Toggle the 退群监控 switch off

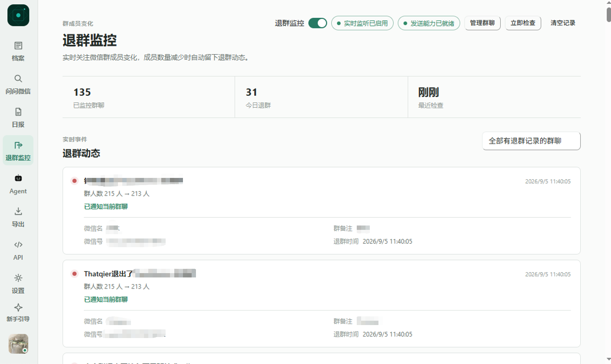pos(318,23)
